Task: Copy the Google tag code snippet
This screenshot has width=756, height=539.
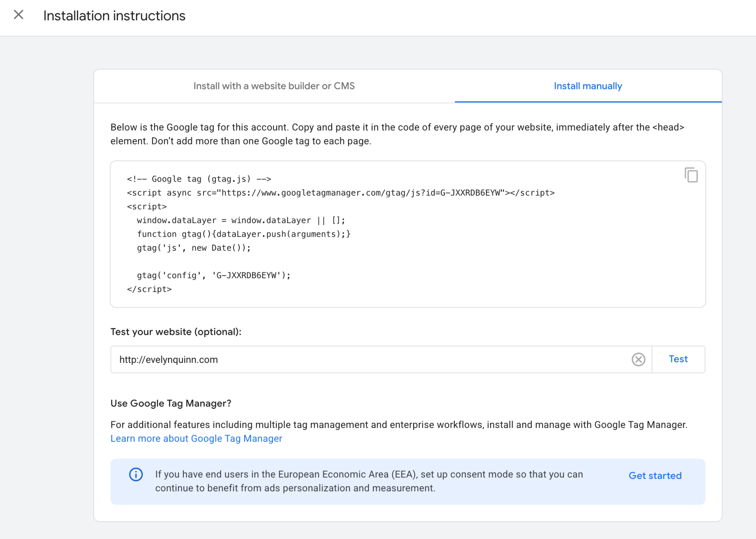Action: [x=691, y=175]
